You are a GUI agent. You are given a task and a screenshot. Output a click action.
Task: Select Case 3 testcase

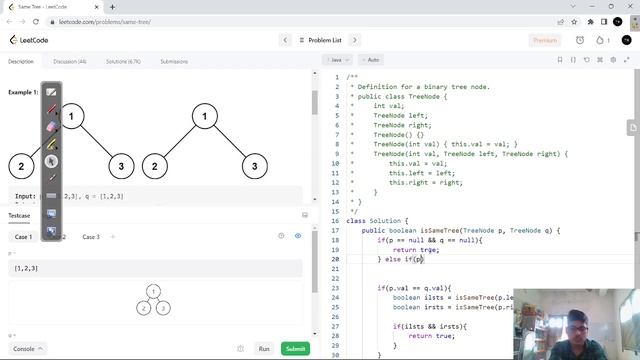(x=91, y=237)
